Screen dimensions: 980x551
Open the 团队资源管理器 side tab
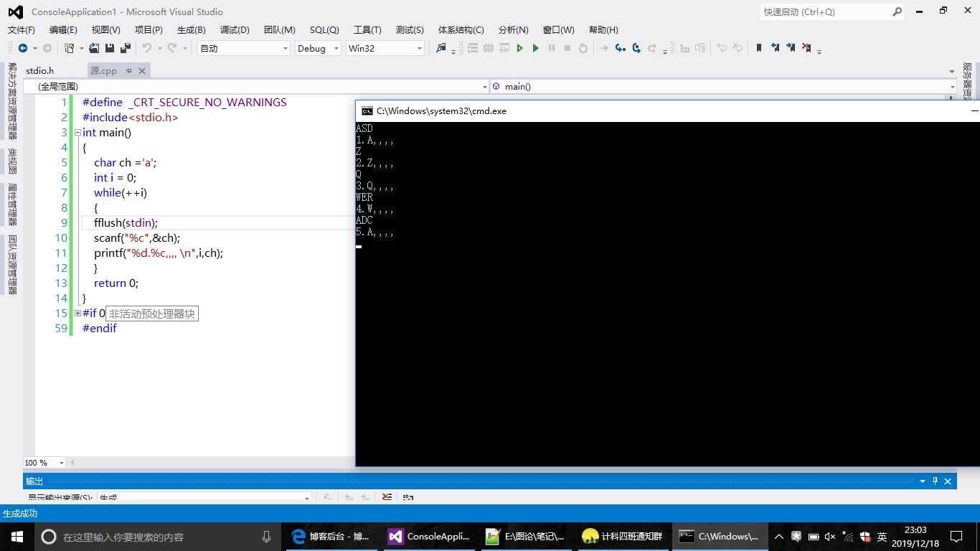click(x=11, y=265)
